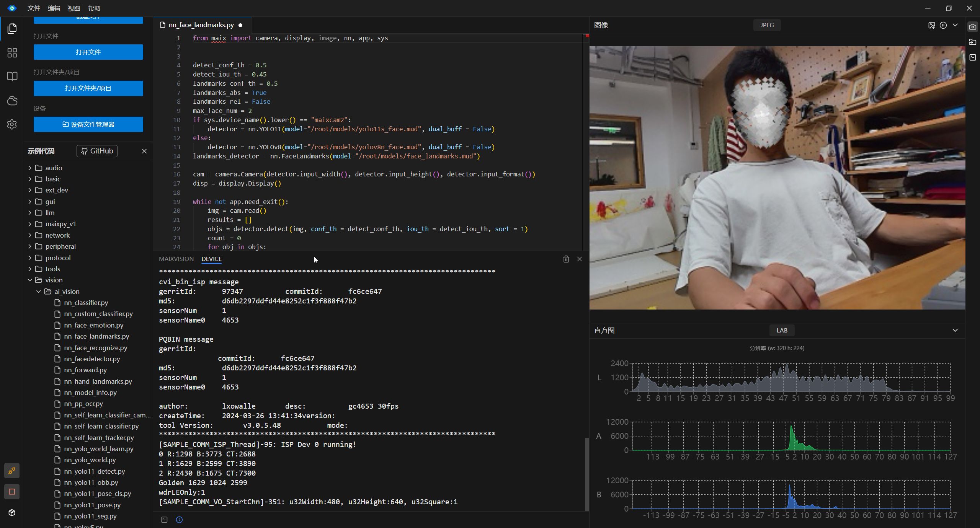Open the documentation book icon in sidebar
Image resolution: width=980 pixels, height=528 pixels.
click(12, 76)
